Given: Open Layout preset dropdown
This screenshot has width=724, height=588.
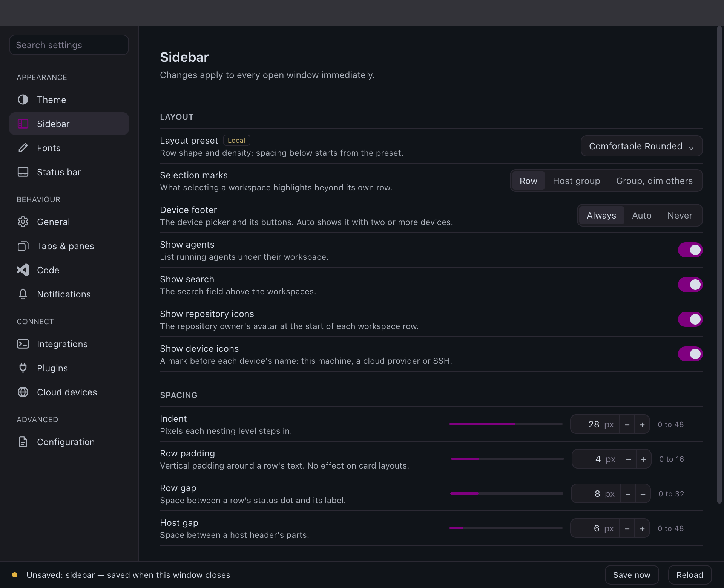Looking at the screenshot, I should tap(641, 146).
